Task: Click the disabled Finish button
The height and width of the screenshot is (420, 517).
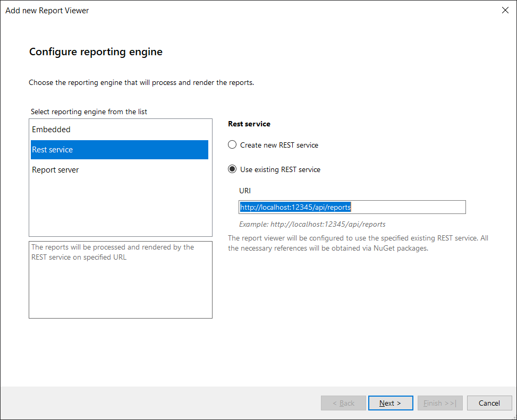Action: (x=440, y=403)
